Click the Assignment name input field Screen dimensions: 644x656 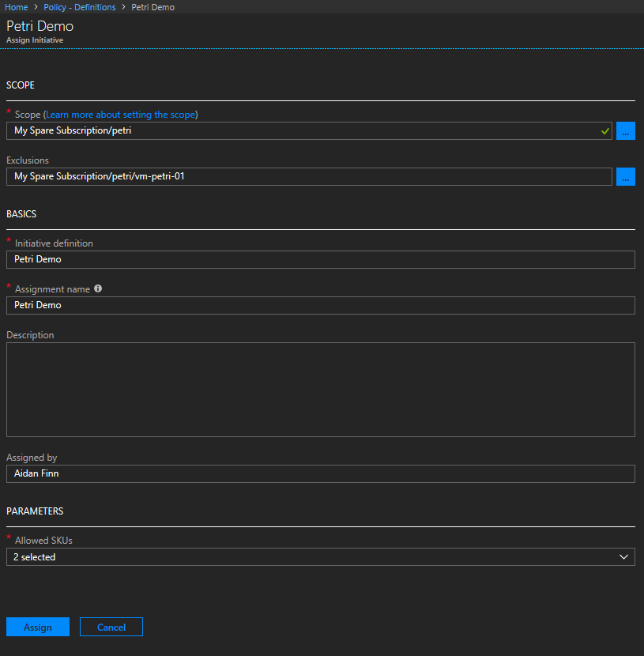pyautogui.click(x=321, y=305)
